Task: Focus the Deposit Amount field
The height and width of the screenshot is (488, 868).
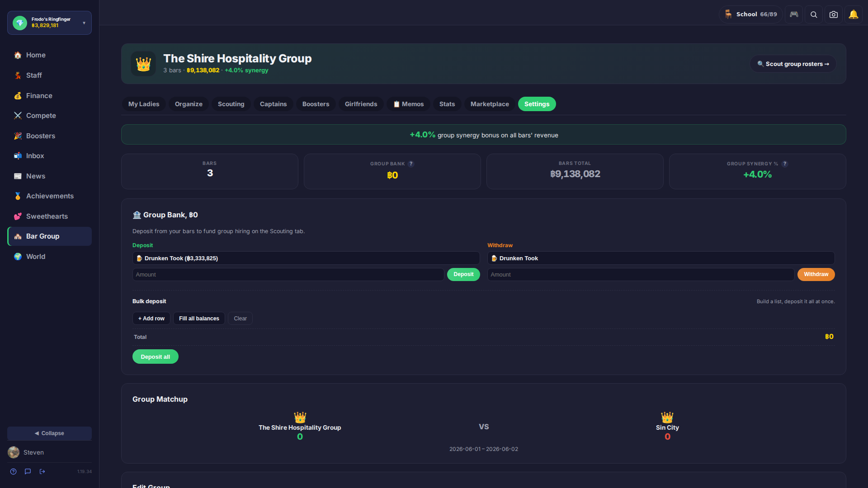Action: tap(288, 274)
